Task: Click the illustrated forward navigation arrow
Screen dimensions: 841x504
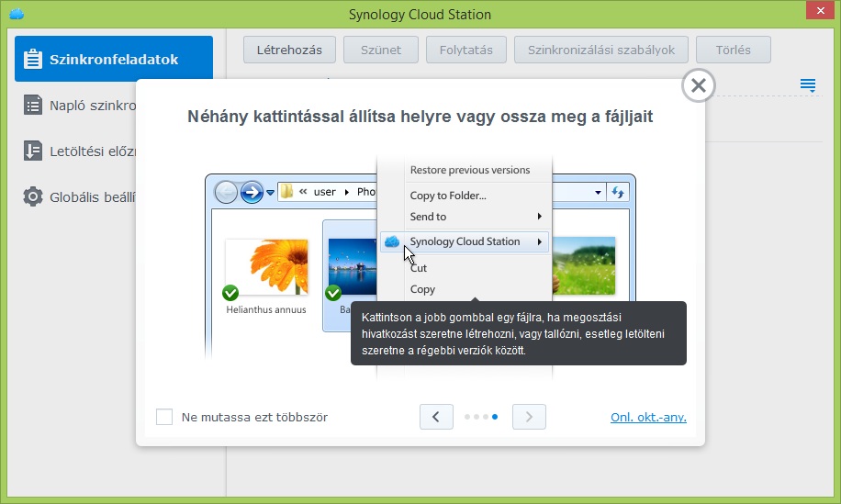Action: click(x=252, y=192)
